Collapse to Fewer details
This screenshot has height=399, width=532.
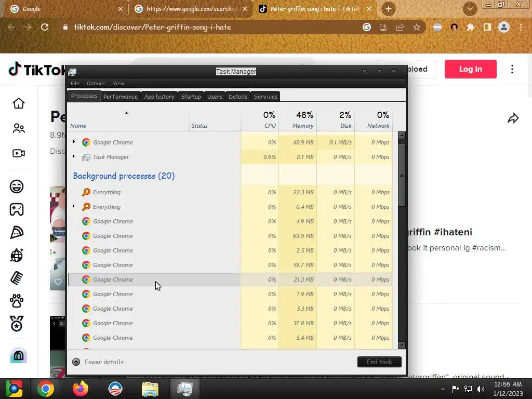click(98, 362)
